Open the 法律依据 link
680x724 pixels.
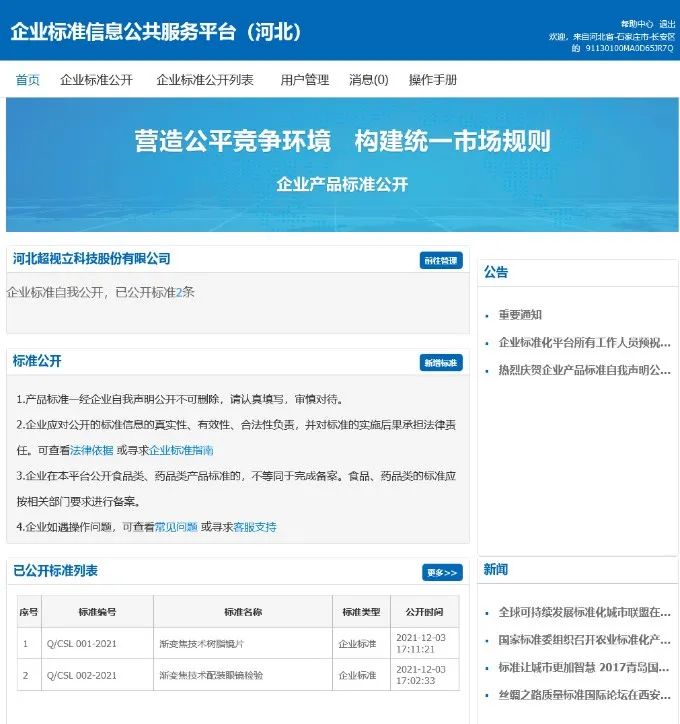pos(91,450)
